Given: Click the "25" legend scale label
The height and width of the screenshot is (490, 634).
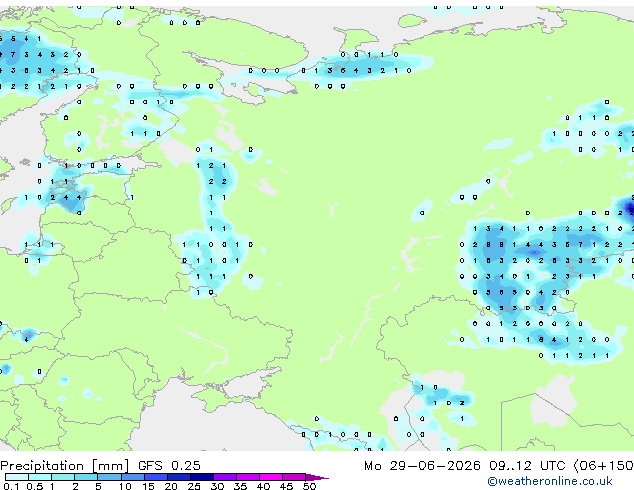Looking at the screenshot, I should click(194, 486).
